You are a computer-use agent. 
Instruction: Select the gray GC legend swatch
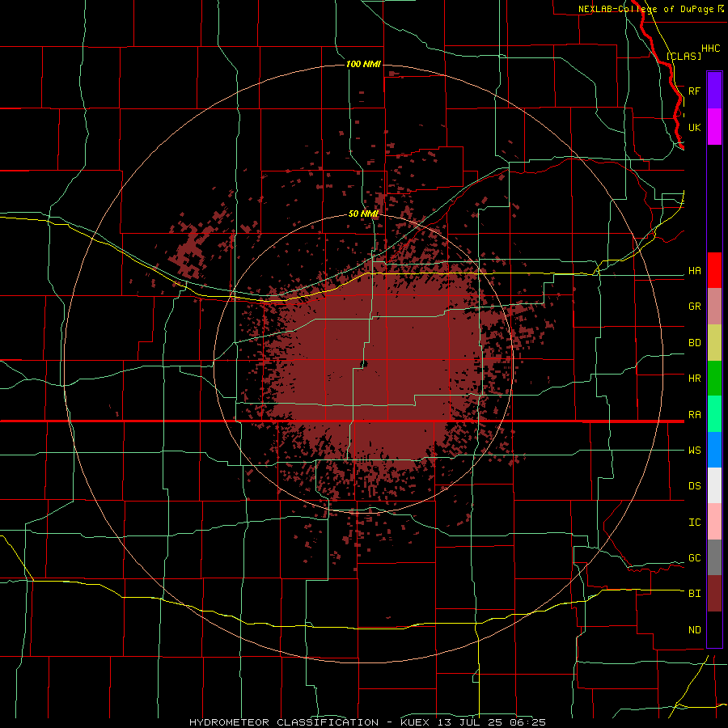point(714,557)
